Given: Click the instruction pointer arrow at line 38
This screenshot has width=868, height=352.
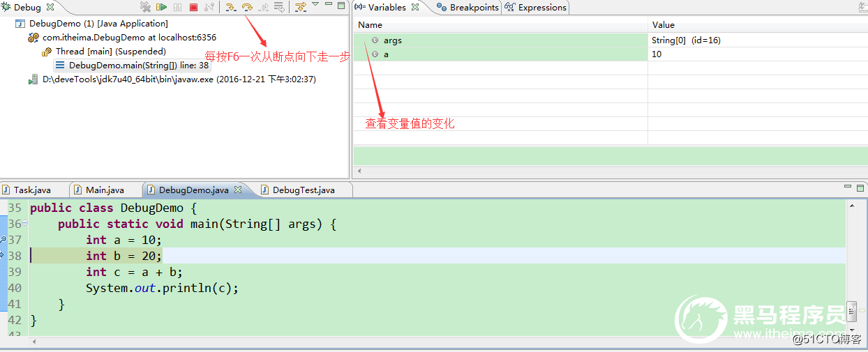Looking at the screenshot, I should pyautogui.click(x=3, y=255).
